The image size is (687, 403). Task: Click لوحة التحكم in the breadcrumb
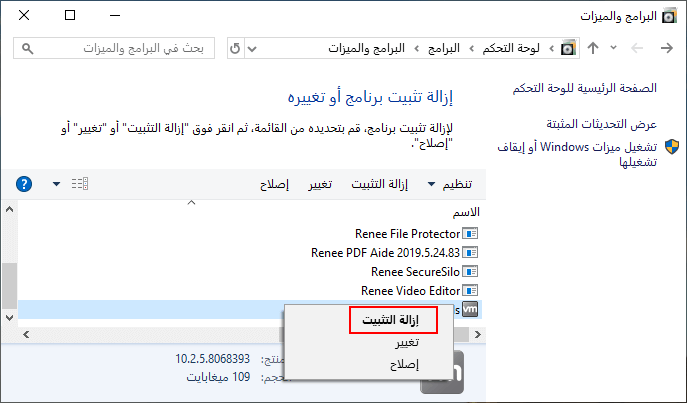tap(511, 48)
